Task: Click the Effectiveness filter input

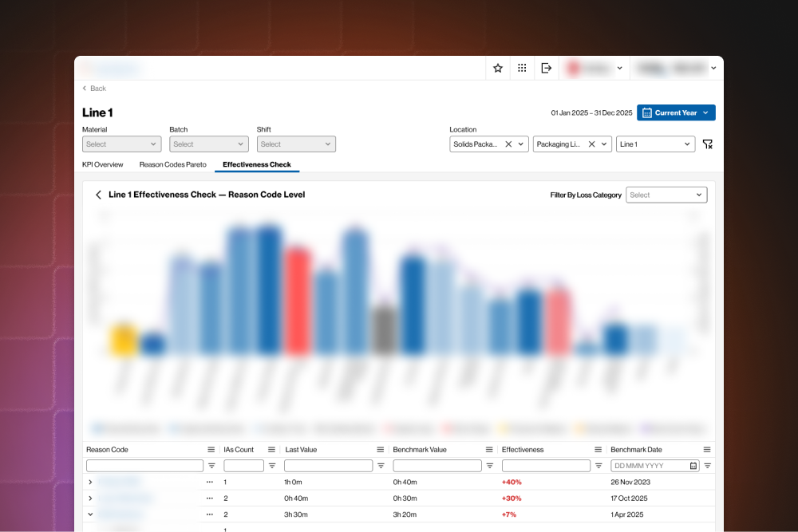Action: tap(546, 466)
